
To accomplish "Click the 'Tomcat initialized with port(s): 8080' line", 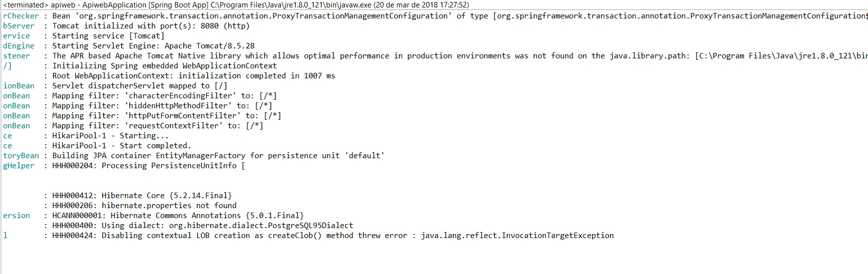I will (151, 26).
